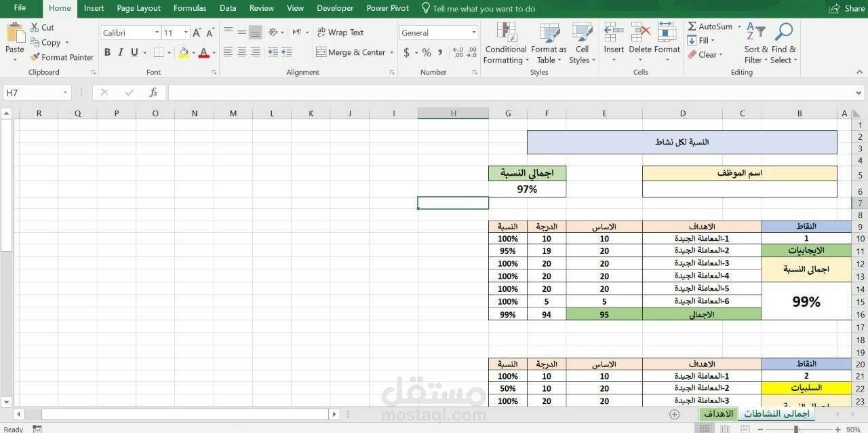Open font color dropdown arrow
This screenshot has height=433, width=868.
click(214, 53)
